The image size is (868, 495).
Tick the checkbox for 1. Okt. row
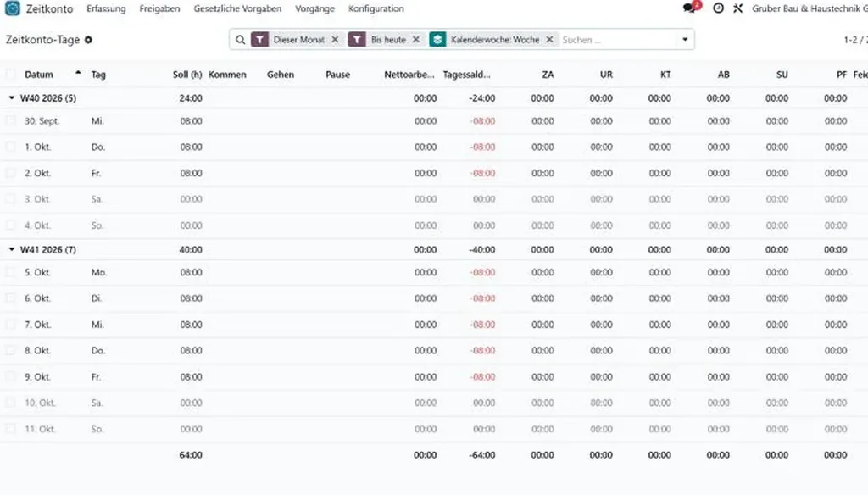coord(10,147)
